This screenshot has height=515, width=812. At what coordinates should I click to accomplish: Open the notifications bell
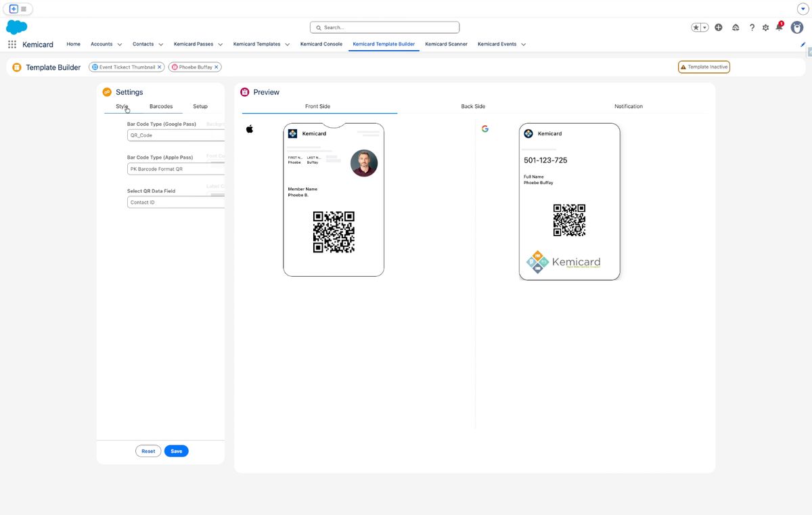tap(780, 26)
